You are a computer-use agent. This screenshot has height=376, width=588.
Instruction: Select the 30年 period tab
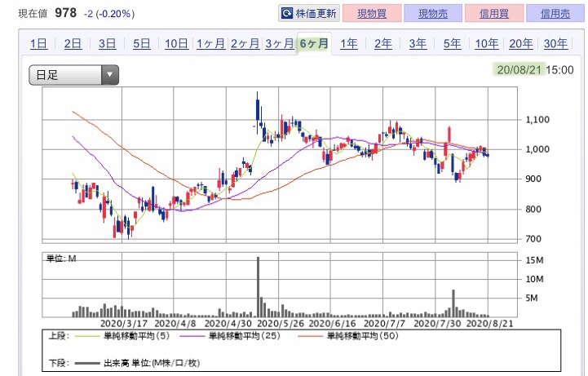click(x=555, y=44)
